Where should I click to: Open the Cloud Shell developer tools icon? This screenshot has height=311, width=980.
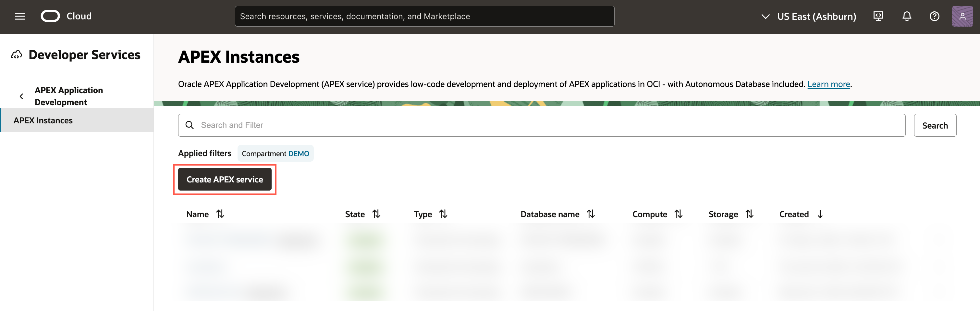(878, 16)
